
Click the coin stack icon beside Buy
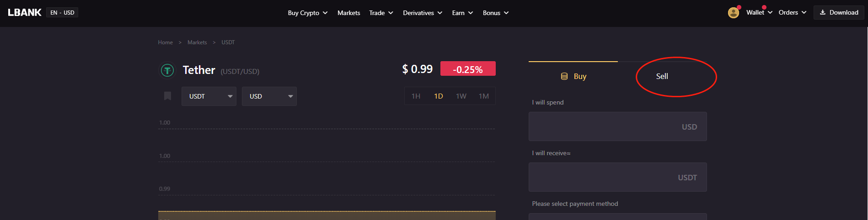pos(564,76)
